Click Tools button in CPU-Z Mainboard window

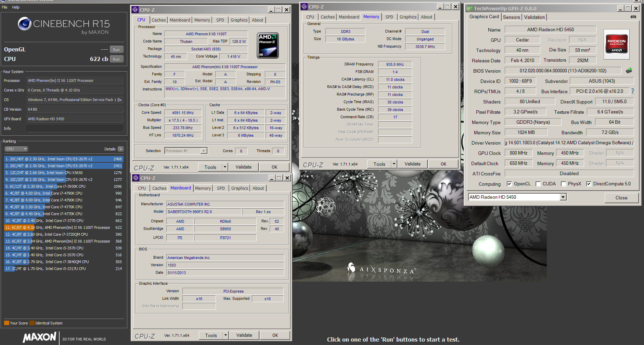[211, 335]
